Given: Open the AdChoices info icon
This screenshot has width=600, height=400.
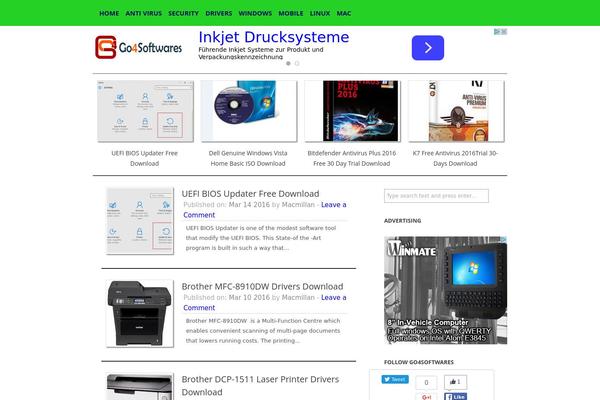Looking at the screenshot, I should pyautogui.click(x=497, y=32).
